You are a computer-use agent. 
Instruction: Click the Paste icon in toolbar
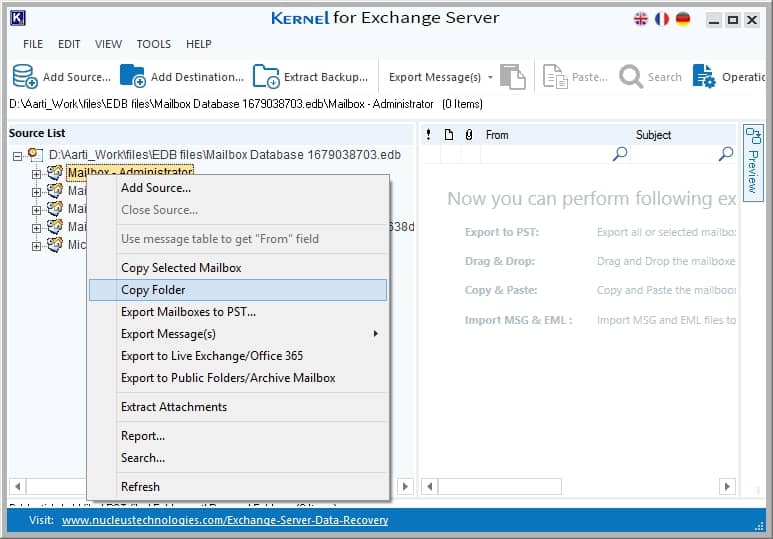tap(555, 76)
